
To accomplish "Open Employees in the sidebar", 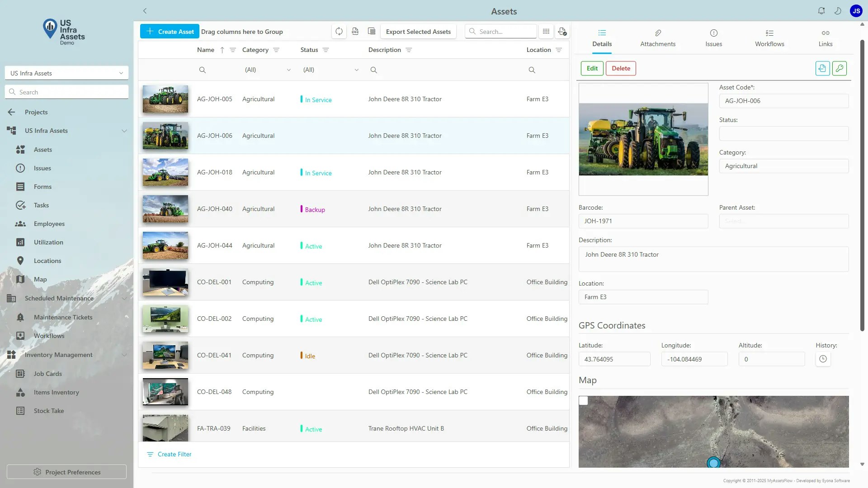I will 49,224.
